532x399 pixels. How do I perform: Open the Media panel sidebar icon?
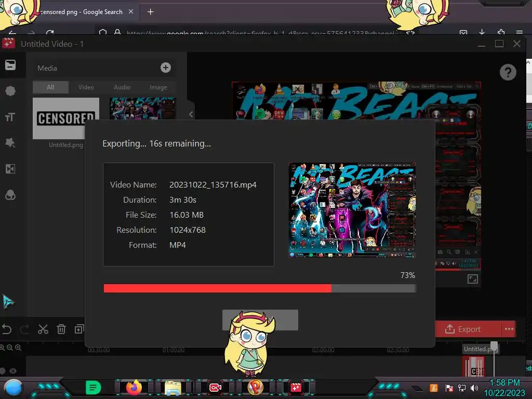pyautogui.click(x=10, y=65)
